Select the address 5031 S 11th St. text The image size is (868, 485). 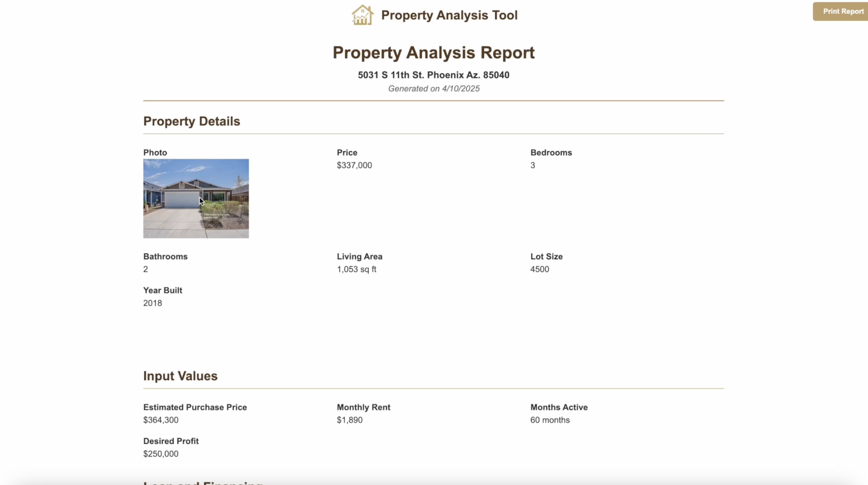click(x=434, y=75)
